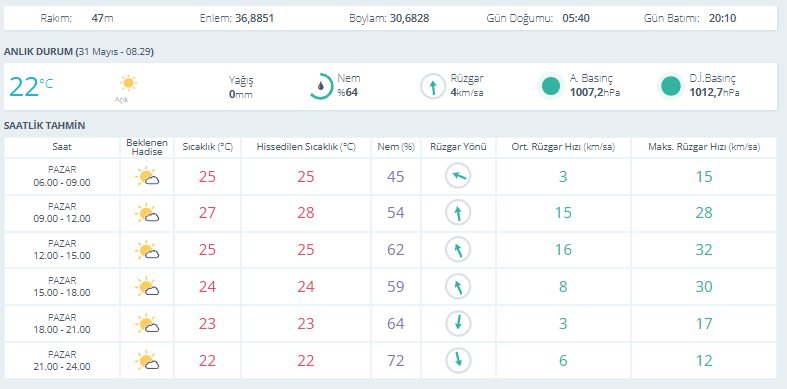
Task: Click the Açık condition label
Action: pyautogui.click(x=122, y=100)
